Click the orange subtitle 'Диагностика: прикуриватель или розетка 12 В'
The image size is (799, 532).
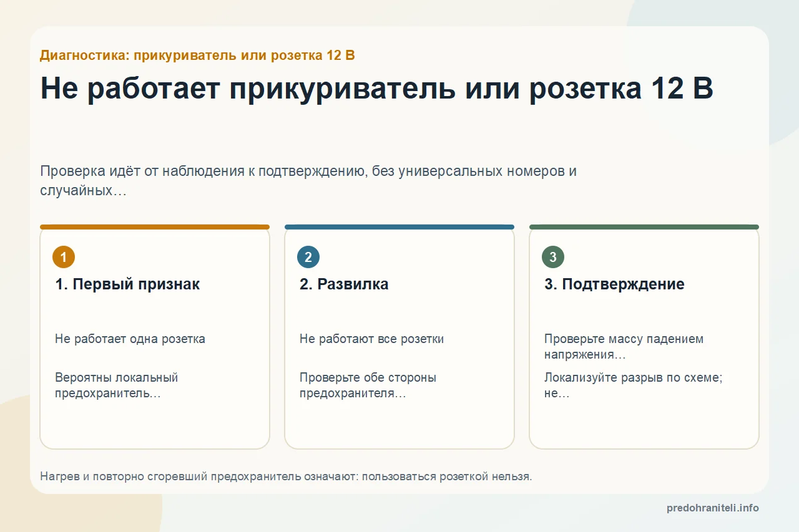(x=197, y=55)
